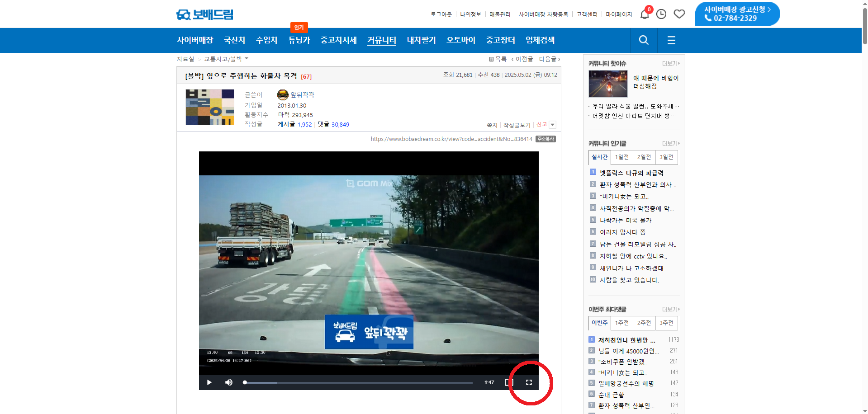Screen dimensions: 868x414
Task: Open the search magnifier icon
Action: [644, 40]
